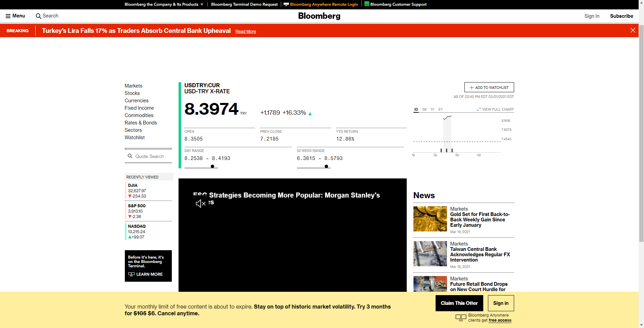Click the day range slider marker
644x328 pixels.
pyautogui.click(x=212, y=166)
